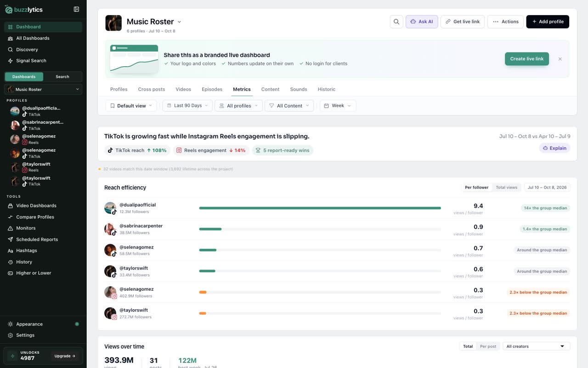588x368 pixels.
Task: Select Total views reach view
Action: coord(506,188)
